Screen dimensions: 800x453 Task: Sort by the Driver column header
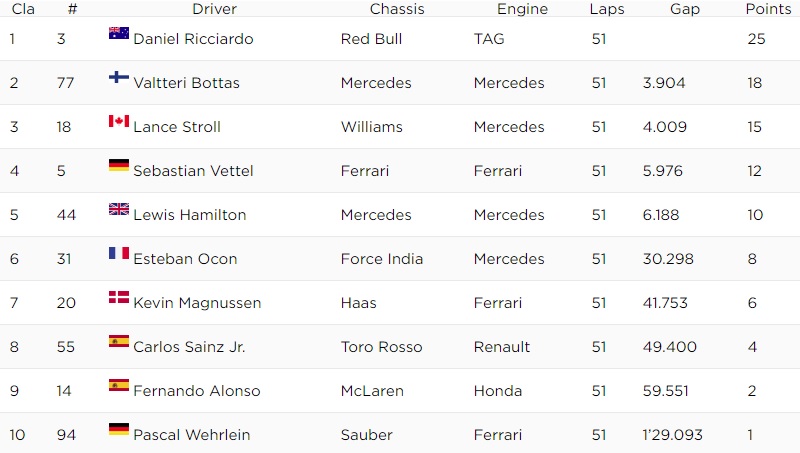click(x=214, y=9)
